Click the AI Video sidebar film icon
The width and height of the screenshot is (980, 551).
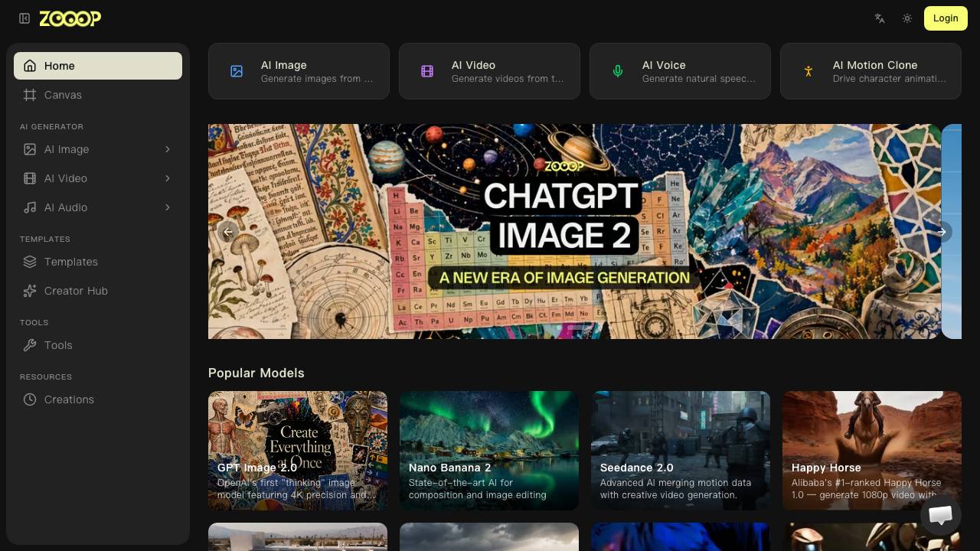click(30, 178)
